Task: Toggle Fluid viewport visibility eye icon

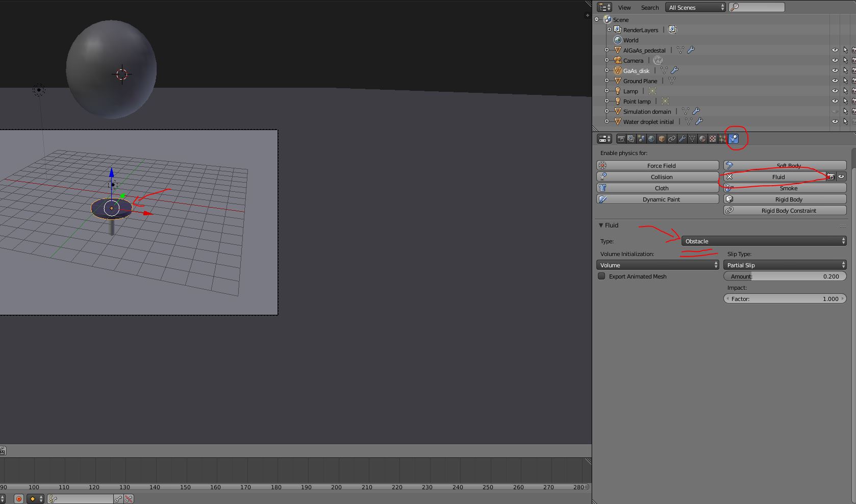Action: pyautogui.click(x=841, y=177)
